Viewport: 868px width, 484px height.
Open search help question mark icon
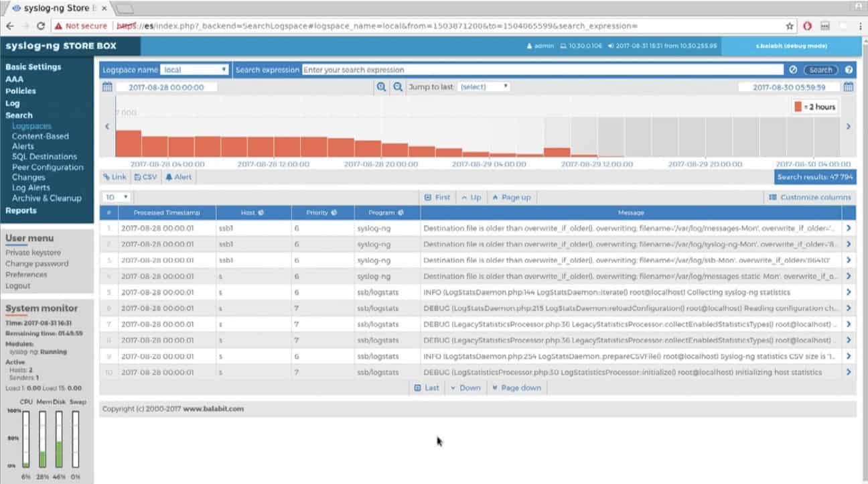click(849, 70)
